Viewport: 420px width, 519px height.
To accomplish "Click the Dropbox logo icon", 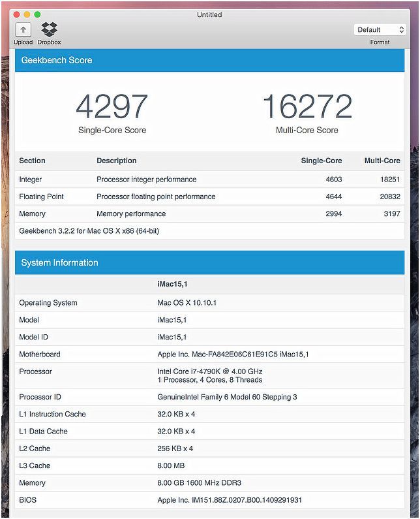I will [x=49, y=30].
